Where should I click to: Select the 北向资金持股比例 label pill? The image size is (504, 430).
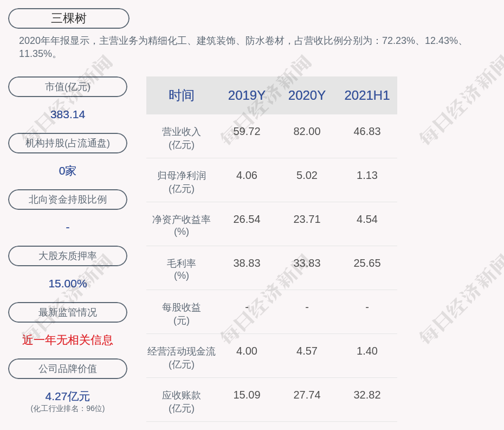click(68, 200)
